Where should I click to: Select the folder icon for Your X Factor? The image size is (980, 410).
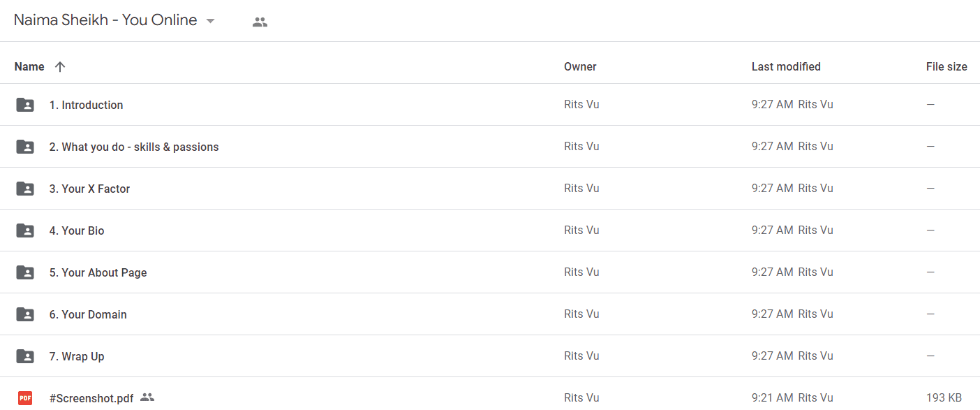pos(25,189)
